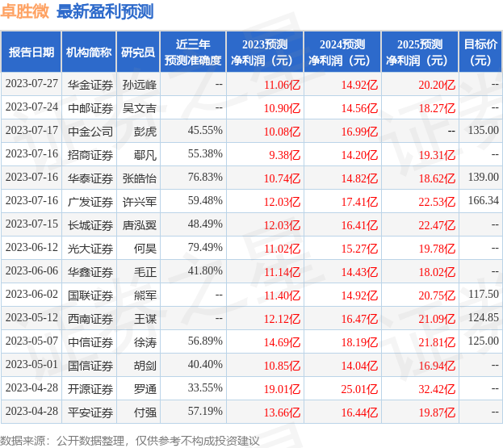Screen dimensions: 503x448
Task: Click the 135.00 target price
Action: (483, 130)
